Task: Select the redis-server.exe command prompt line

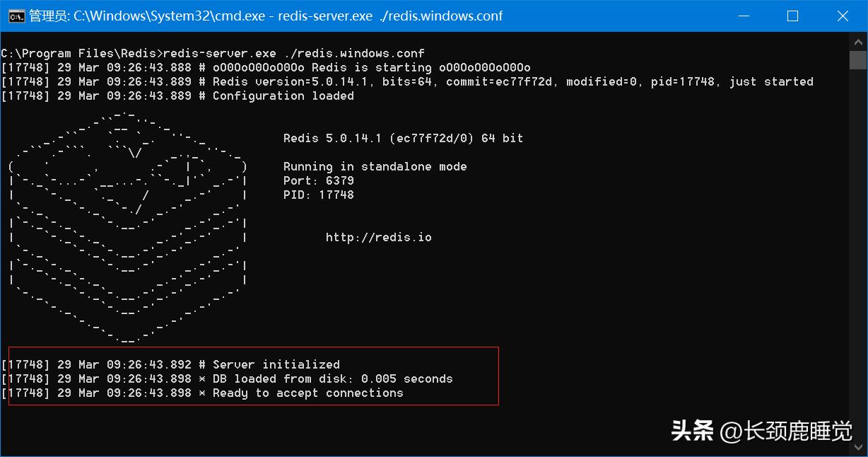Action: click(212, 53)
